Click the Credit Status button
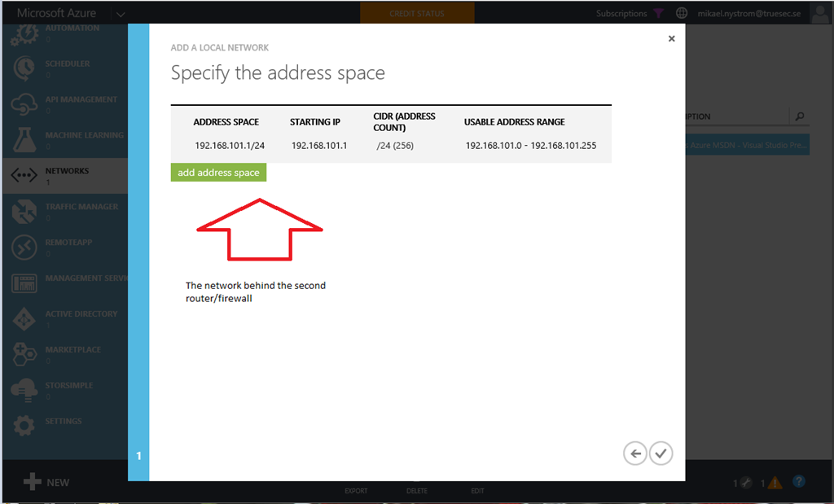The width and height of the screenshot is (834, 504). coord(417,14)
